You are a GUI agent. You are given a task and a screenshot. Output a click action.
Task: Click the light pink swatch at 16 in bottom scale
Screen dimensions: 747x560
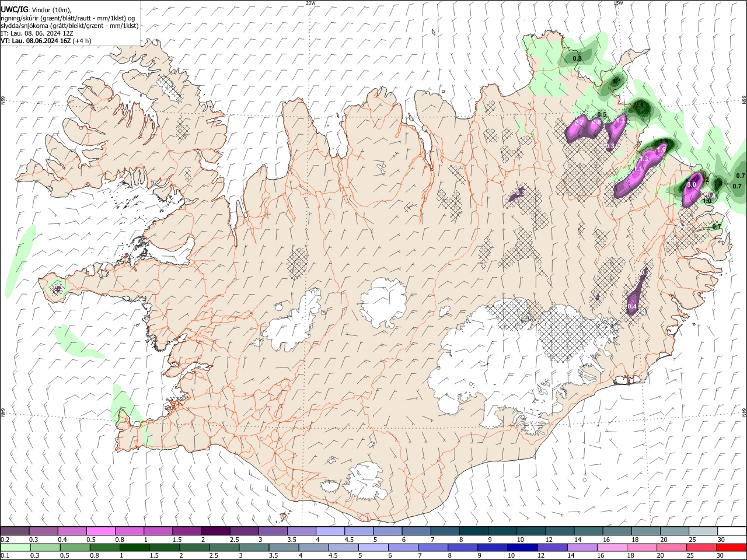tap(612, 547)
